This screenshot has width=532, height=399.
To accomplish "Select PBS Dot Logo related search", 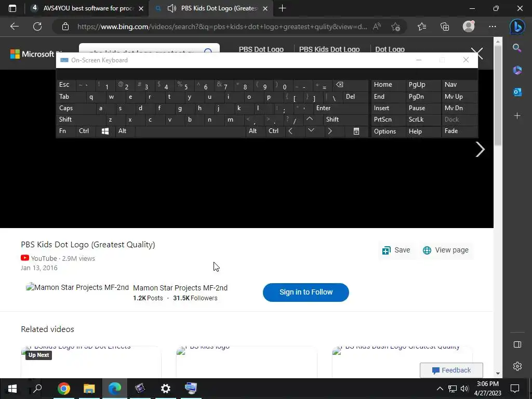I will (261, 49).
